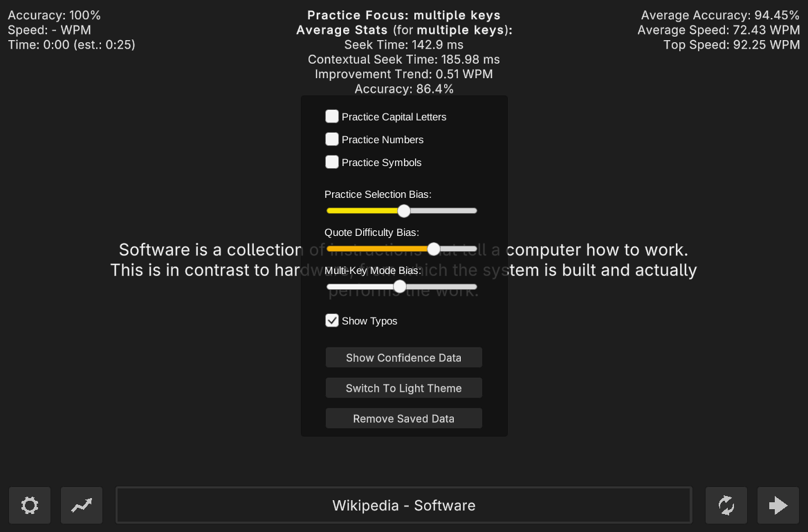Viewport: 808px width, 532px height.
Task: Open the statistics trend chart icon
Action: pyautogui.click(x=82, y=505)
